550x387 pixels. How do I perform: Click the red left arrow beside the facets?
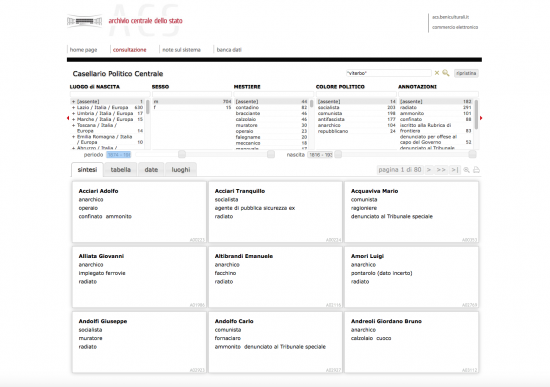click(x=68, y=118)
